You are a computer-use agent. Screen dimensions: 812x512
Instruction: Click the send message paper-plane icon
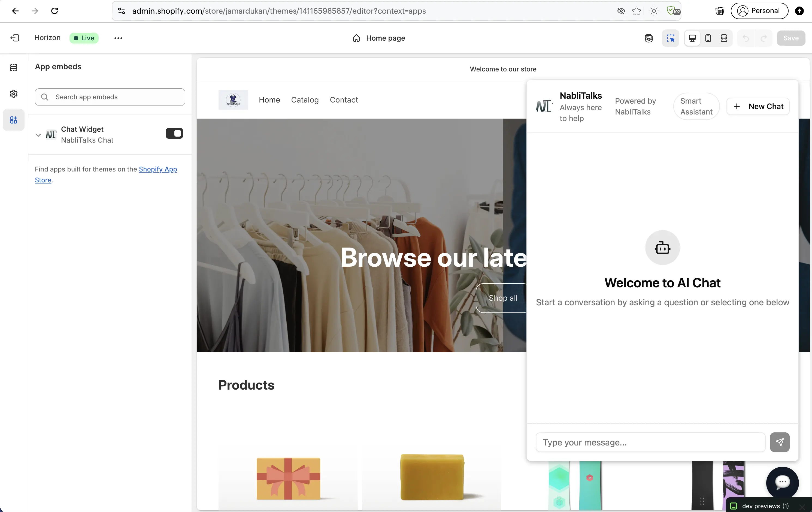pyautogui.click(x=780, y=442)
